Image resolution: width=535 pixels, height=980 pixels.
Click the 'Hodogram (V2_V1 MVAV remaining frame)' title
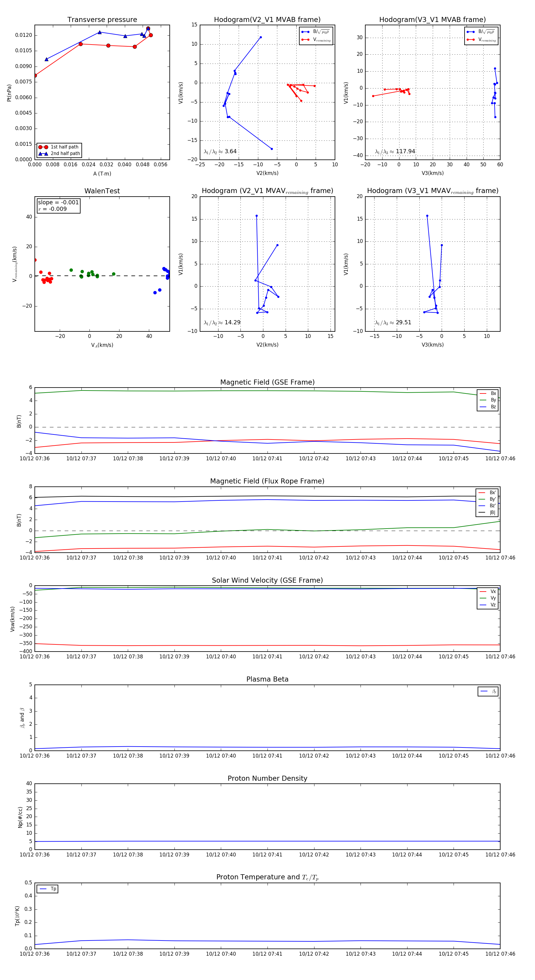pyautogui.click(x=267, y=191)
